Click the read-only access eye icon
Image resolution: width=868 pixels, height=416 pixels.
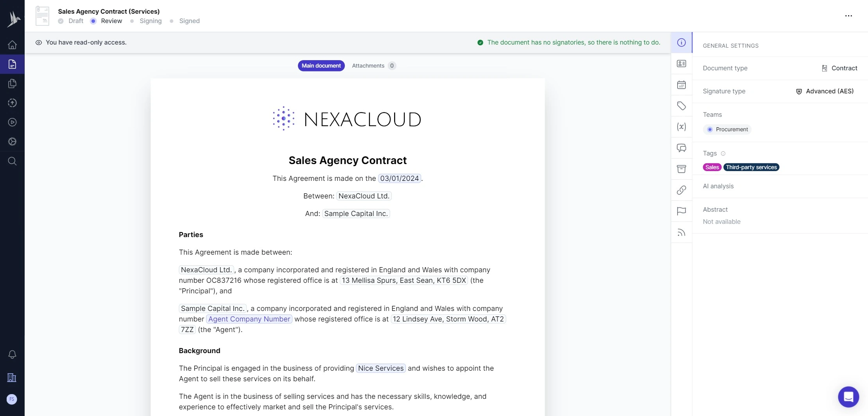coord(38,43)
